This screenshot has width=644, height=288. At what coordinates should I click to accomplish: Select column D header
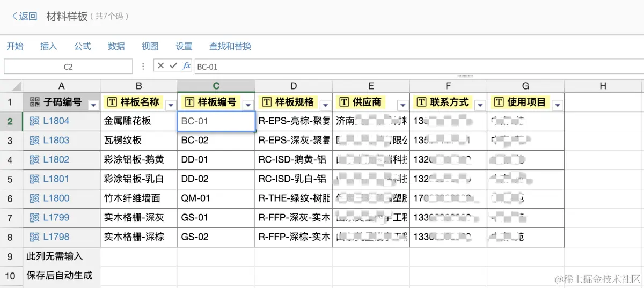click(x=294, y=86)
